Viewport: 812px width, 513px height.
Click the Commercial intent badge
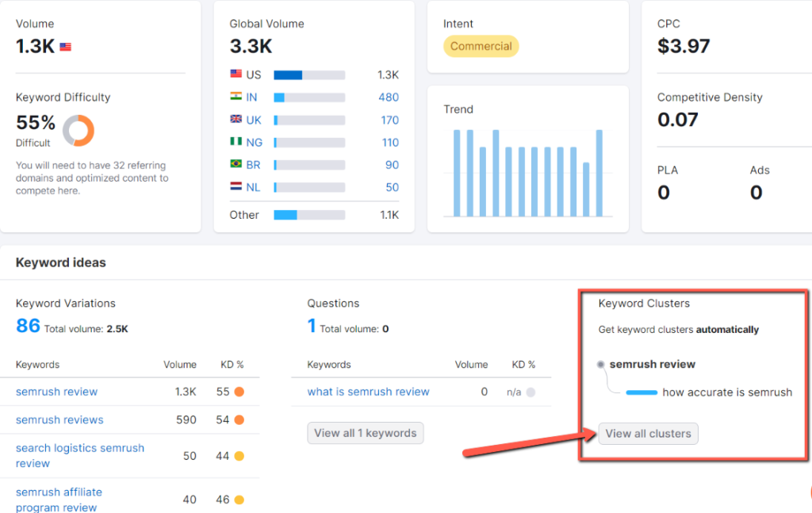[481, 46]
